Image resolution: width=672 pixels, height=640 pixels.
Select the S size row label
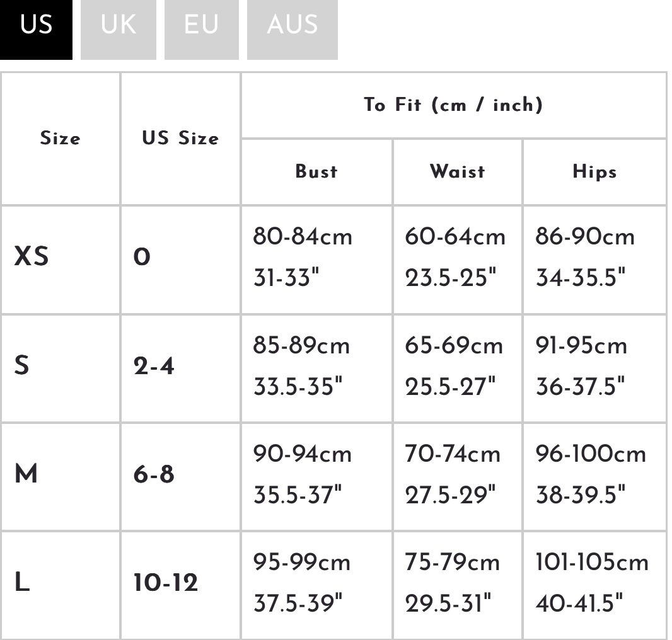point(22,365)
